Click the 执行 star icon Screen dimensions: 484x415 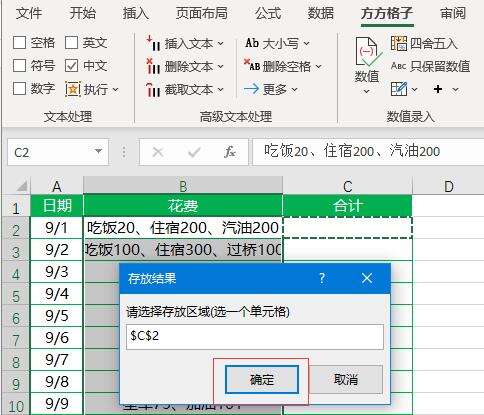(73, 89)
